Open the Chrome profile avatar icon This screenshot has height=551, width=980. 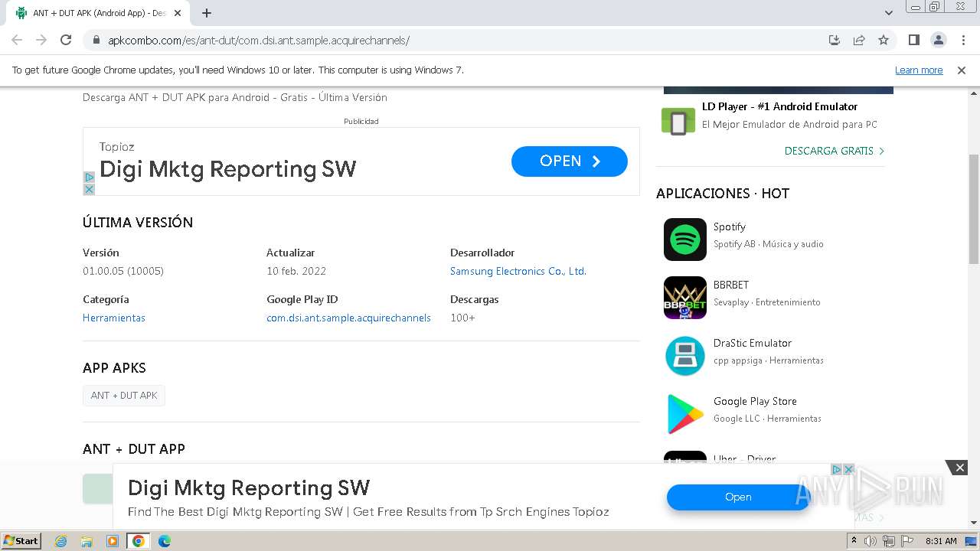tap(938, 40)
